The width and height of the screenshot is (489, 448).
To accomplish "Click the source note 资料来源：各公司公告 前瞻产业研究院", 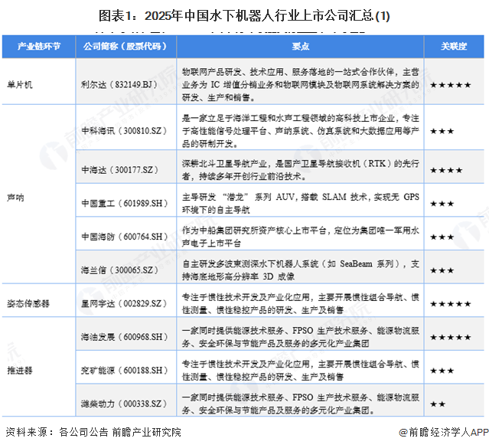I will pyautogui.click(x=93, y=432).
